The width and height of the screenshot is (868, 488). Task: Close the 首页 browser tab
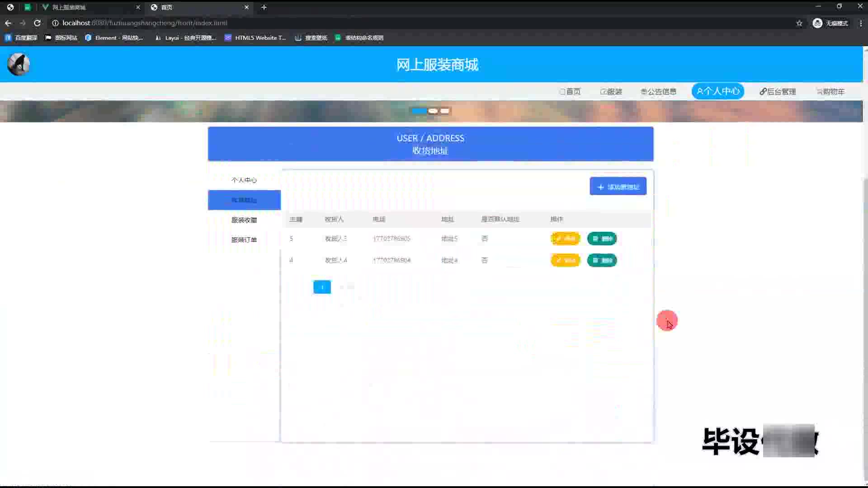tap(247, 7)
